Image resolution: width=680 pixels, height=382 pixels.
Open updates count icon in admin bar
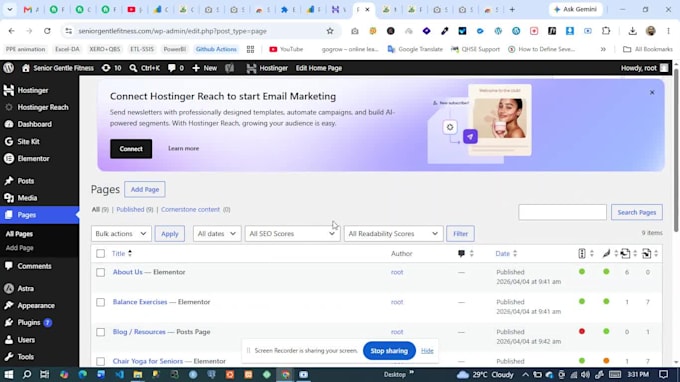(111, 68)
